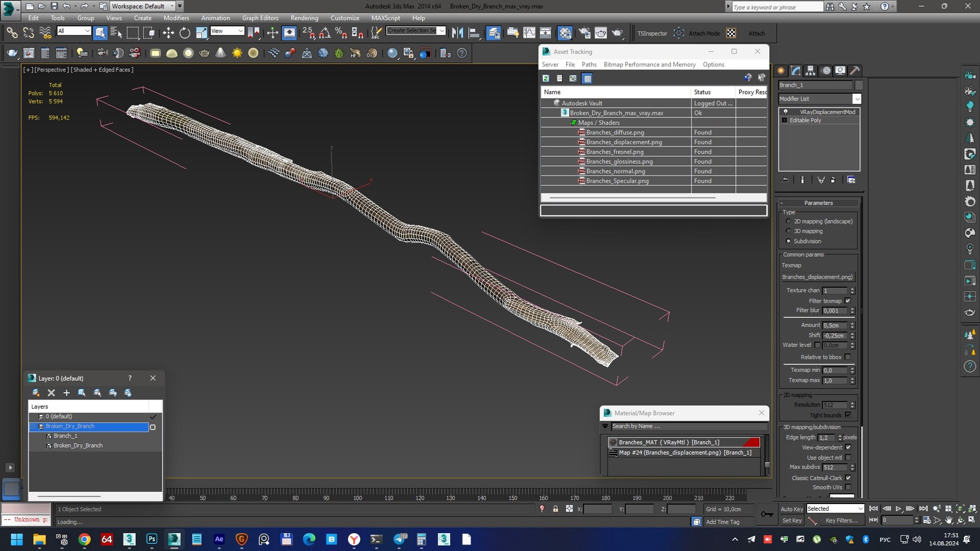Image resolution: width=980 pixels, height=551 pixels.
Task: Click Refresh icon in Asset Tracking toolbar
Action: [x=546, y=78]
